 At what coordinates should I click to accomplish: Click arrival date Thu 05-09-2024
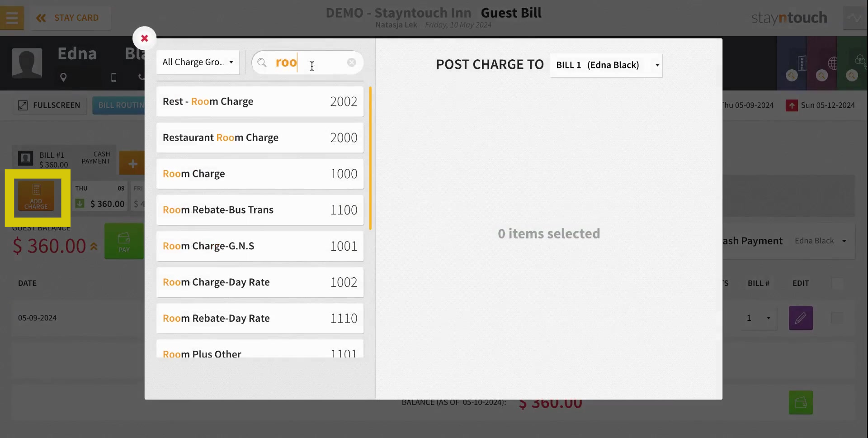[748, 105]
